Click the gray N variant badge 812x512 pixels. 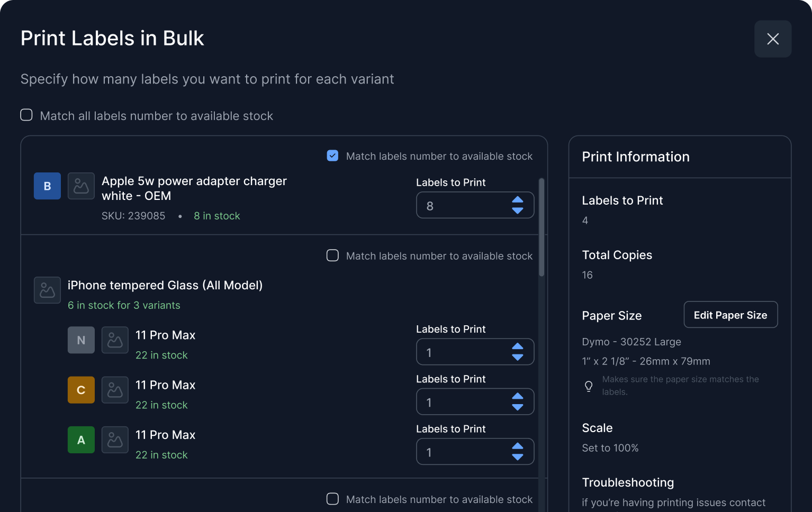coord(81,340)
